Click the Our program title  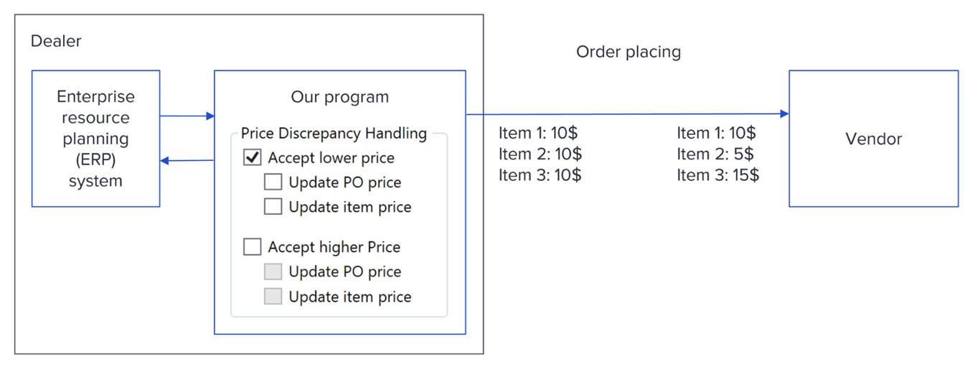point(339,97)
